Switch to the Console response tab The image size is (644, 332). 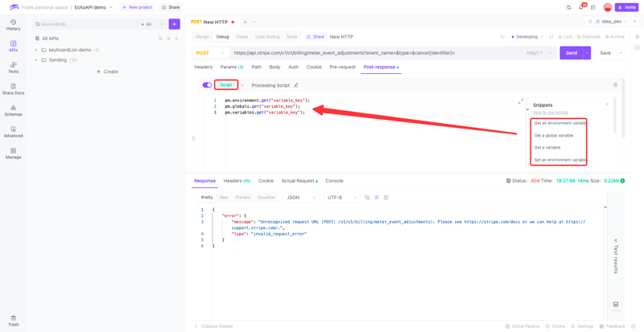(334, 181)
